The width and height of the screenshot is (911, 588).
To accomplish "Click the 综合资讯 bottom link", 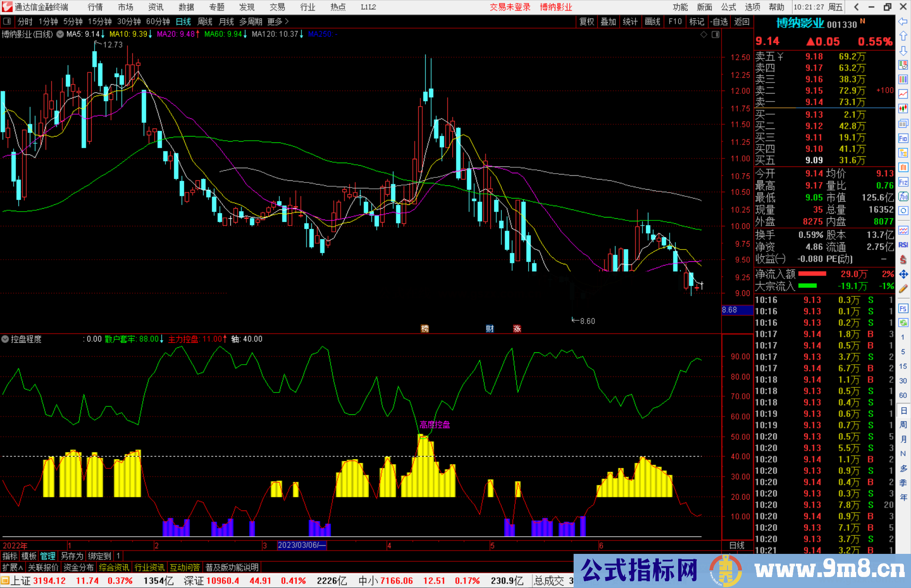I will (x=114, y=567).
